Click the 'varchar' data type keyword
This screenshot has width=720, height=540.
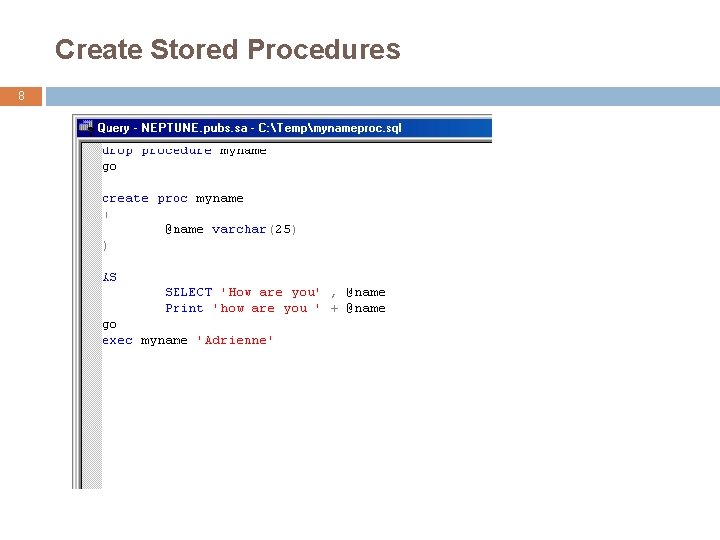click(239, 229)
